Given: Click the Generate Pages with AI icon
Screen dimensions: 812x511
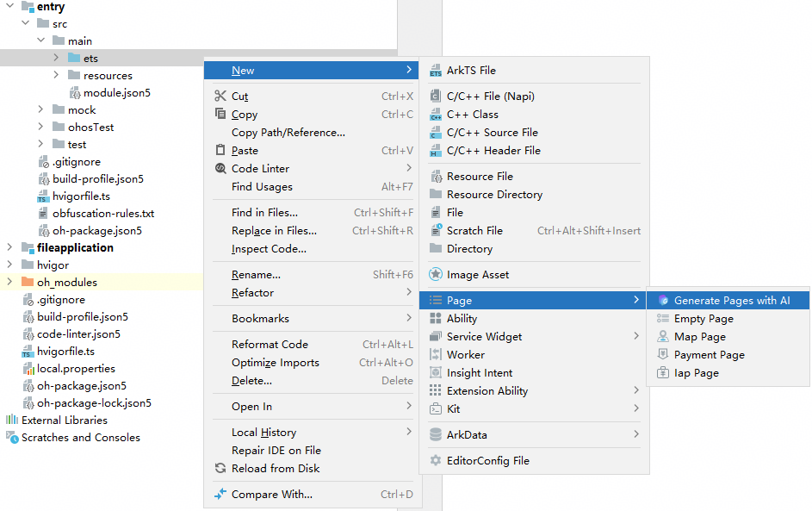Looking at the screenshot, I should (x=662, y=301).
